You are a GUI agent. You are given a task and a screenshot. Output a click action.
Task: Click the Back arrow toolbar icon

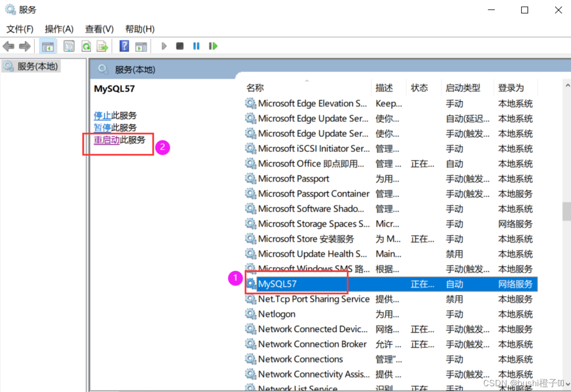point(8,46)
